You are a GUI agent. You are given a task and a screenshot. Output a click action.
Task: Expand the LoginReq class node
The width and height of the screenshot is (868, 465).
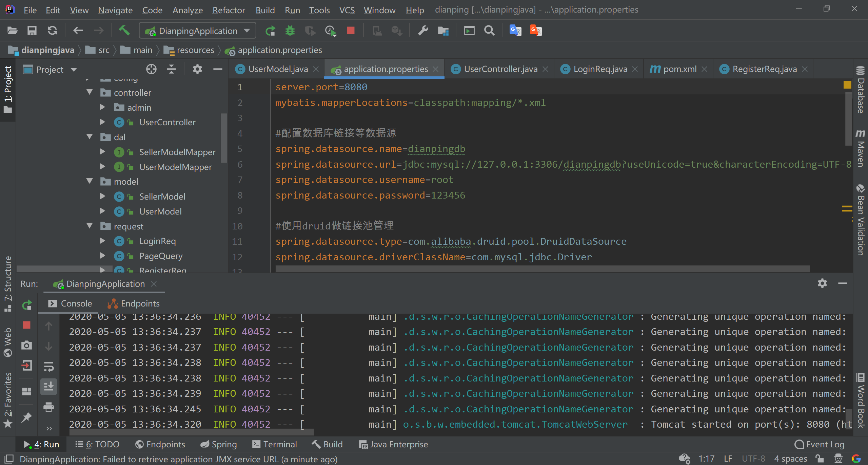pos(102,241)
